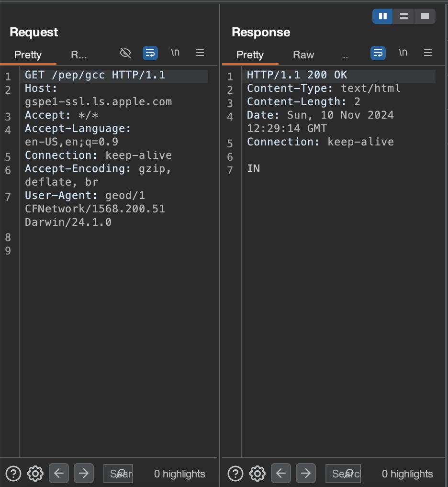
Task: Go to next match in Request
Action: [x=84, y=473]
